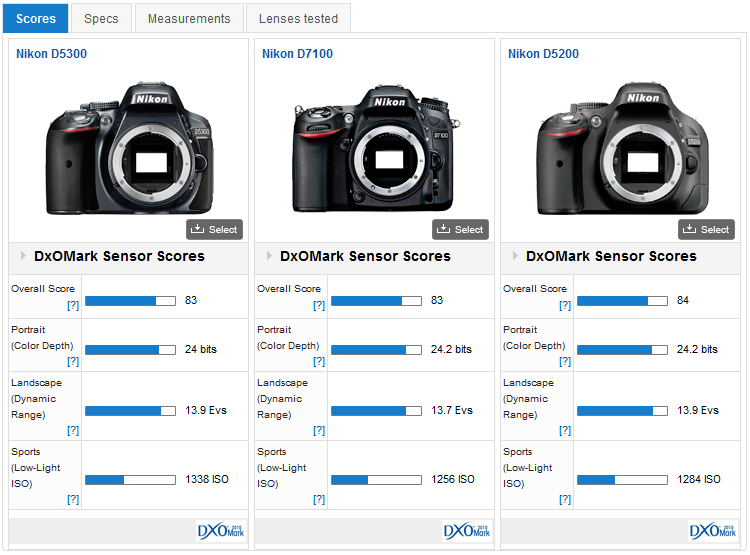
Task: Open the Nikon D7100 link
Action: (x=298, y=54)
